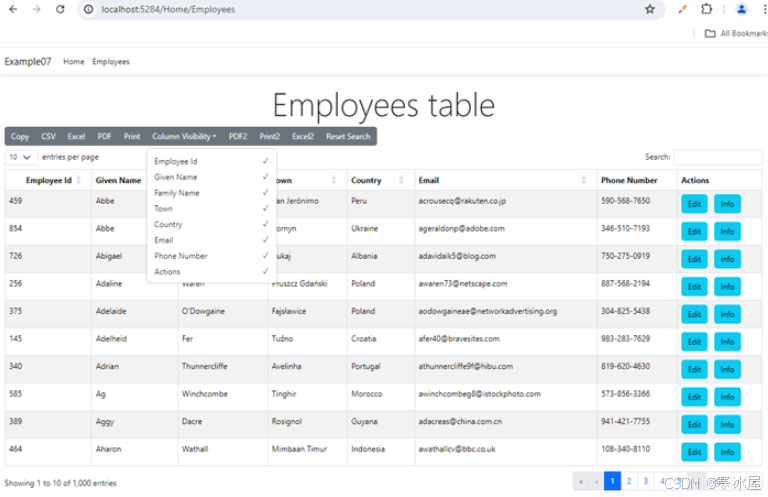Click 'Showing 1 to 10 of 1,000 entries'
The image size is (768, 497).
(x=61, y=483)
